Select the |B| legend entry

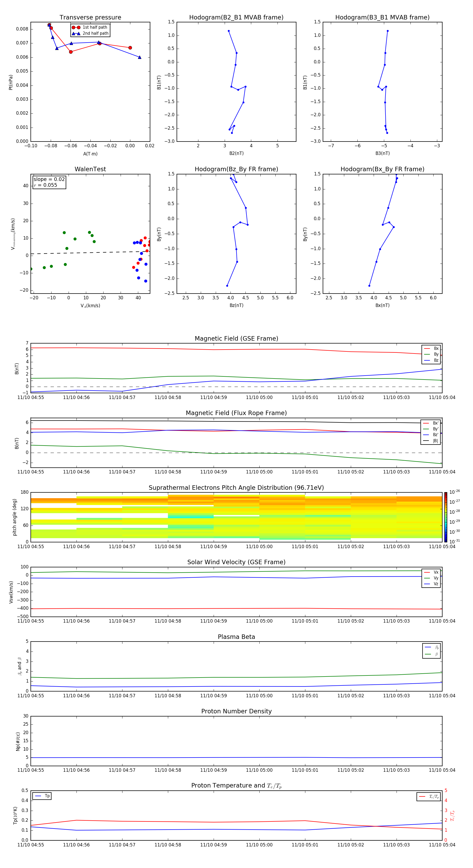click(431, 441)
